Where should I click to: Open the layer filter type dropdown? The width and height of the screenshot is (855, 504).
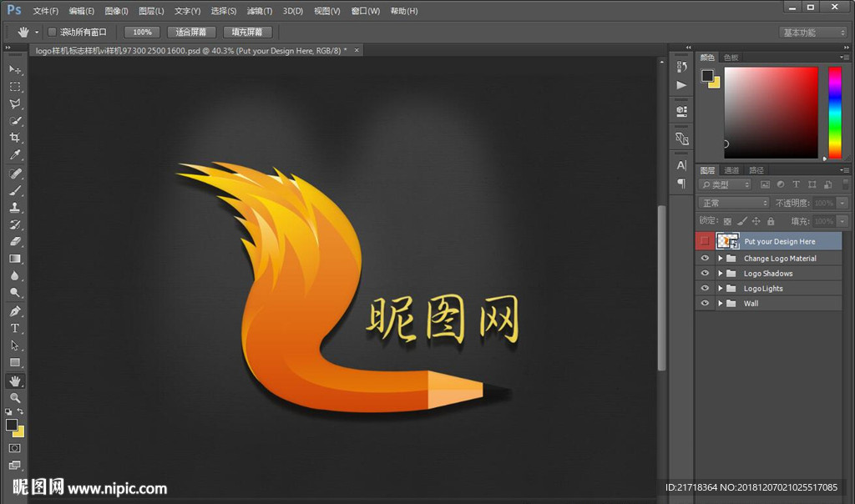[725, 184]
